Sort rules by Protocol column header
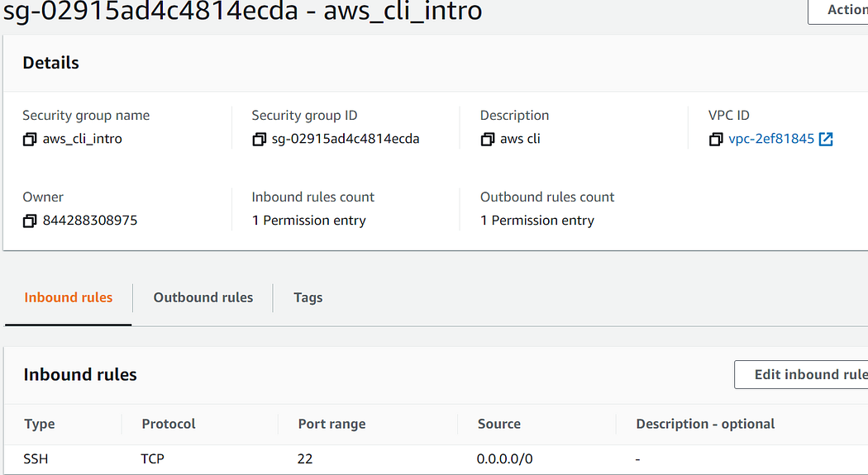Image resolution: width=868 pixels, height=475 pixels. (x=169, y=424)
